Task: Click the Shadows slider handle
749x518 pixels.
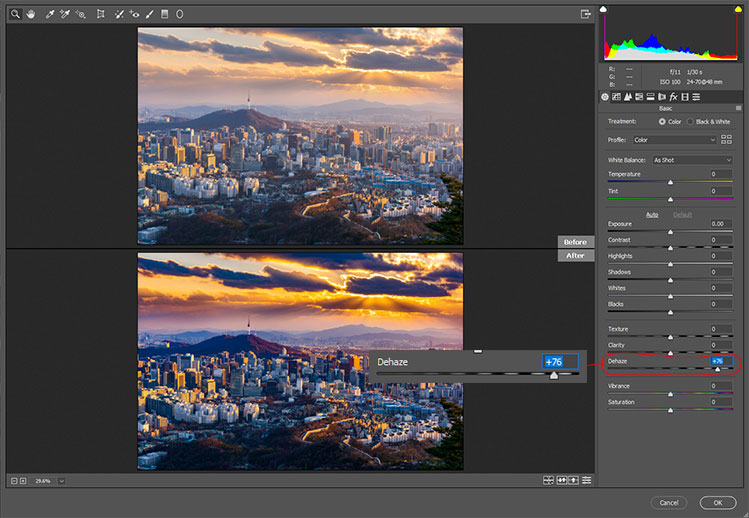Action: (x=670, y=281)
